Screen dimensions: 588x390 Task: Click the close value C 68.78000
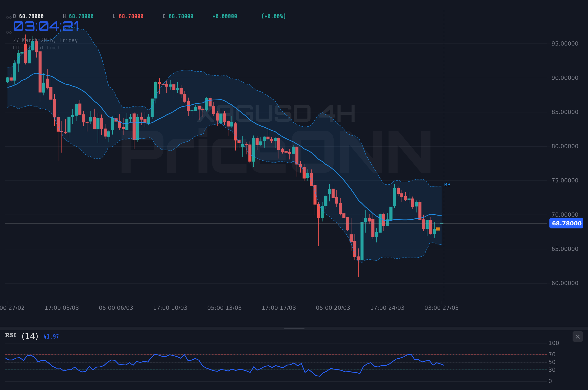(x=177, y=16)
